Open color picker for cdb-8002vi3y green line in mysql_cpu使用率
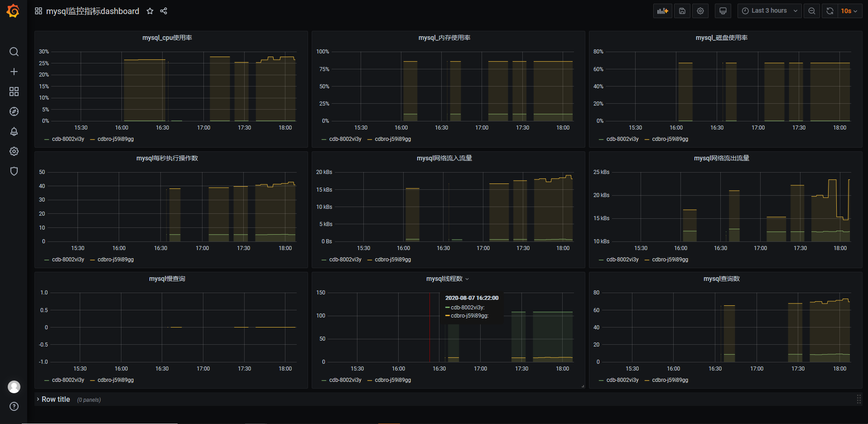 pos(47,140)
